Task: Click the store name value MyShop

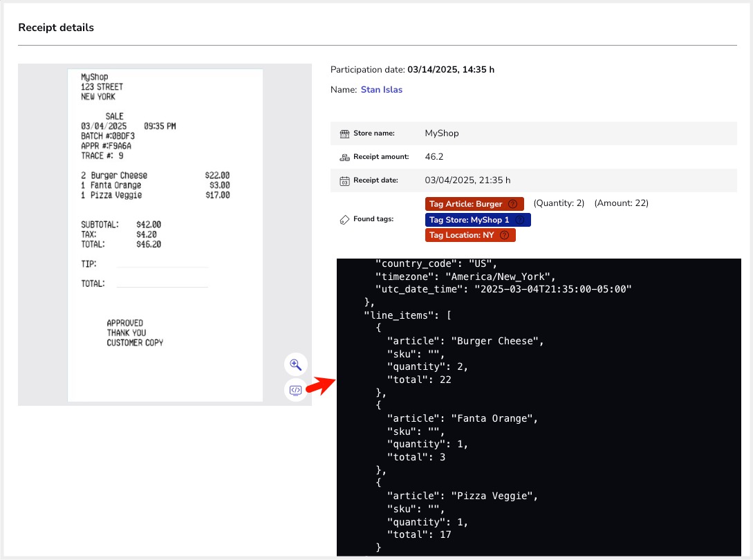Action: point(441,133)
